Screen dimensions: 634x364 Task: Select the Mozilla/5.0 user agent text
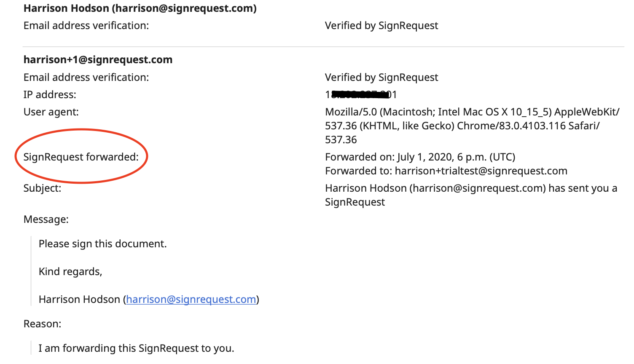[472, 126]
